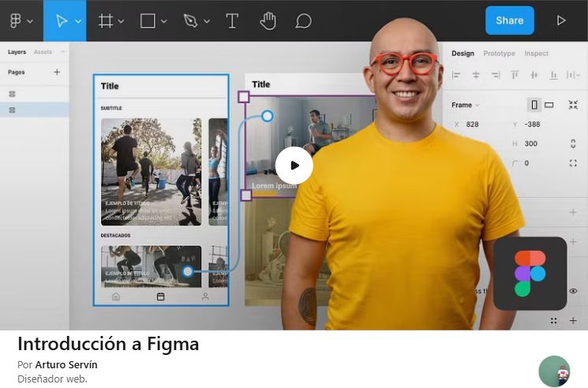This screenshot has width=588, height=388.
Task: Switch to the Assets tab
Action: (43, 52)
